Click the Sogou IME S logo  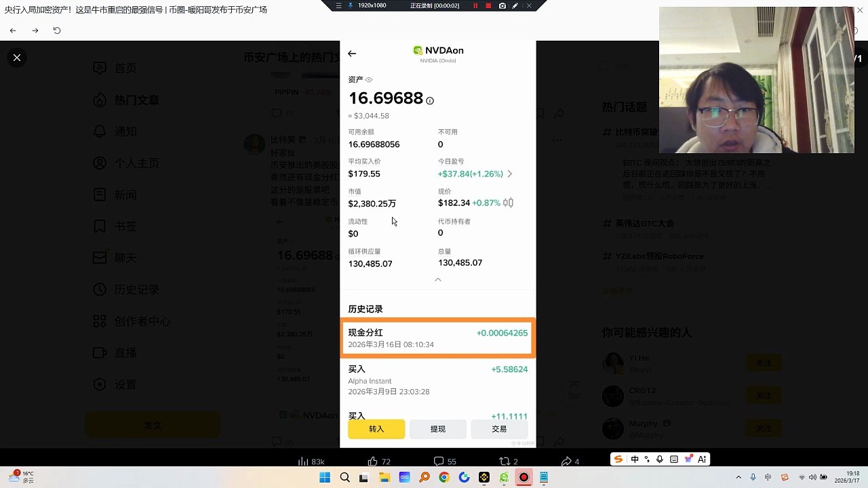coord(618,460)
